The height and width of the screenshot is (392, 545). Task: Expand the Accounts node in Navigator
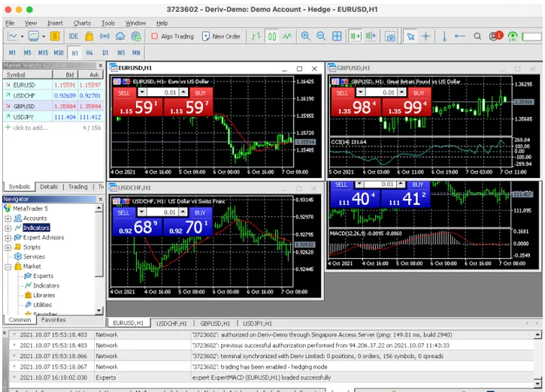pyautogui.click(x=8, y=219)
